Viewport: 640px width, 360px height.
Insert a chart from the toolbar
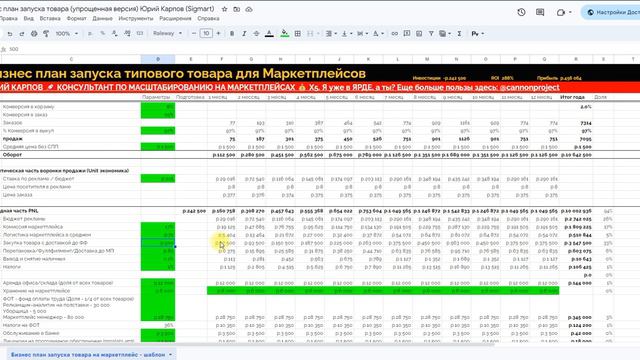tap(419, 33)
